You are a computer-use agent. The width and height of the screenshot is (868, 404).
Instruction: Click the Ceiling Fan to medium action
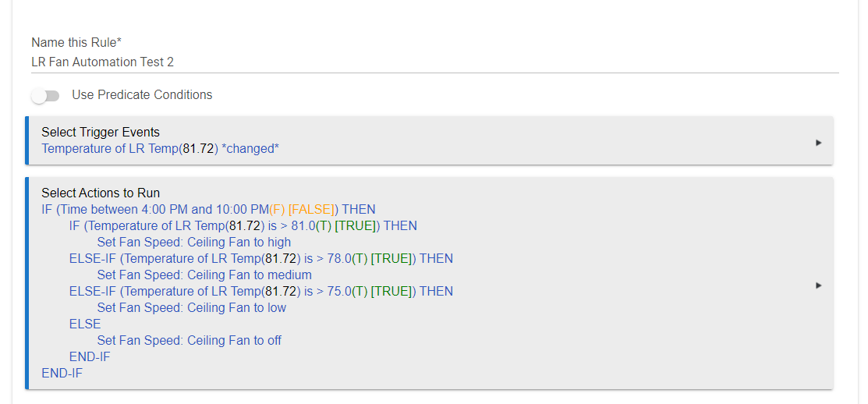(204, 275)
